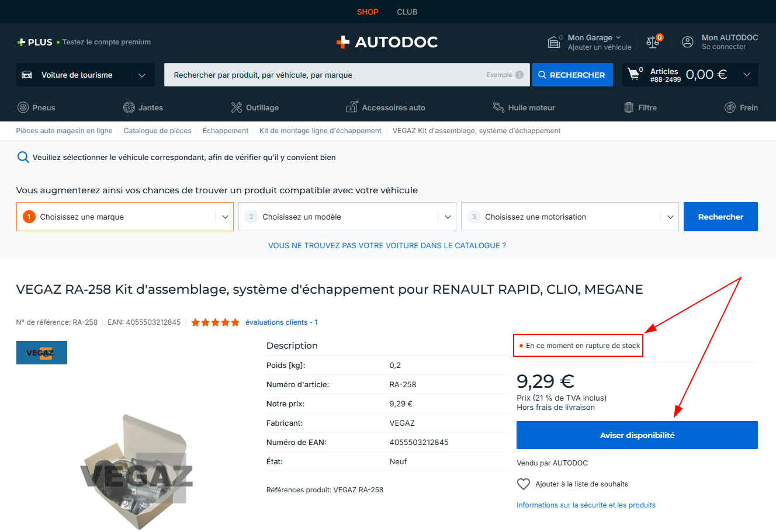This screenshot has width=776, height=532.
Task: Open the Huile moteur category menu
Action: click(x=524, y=107)
